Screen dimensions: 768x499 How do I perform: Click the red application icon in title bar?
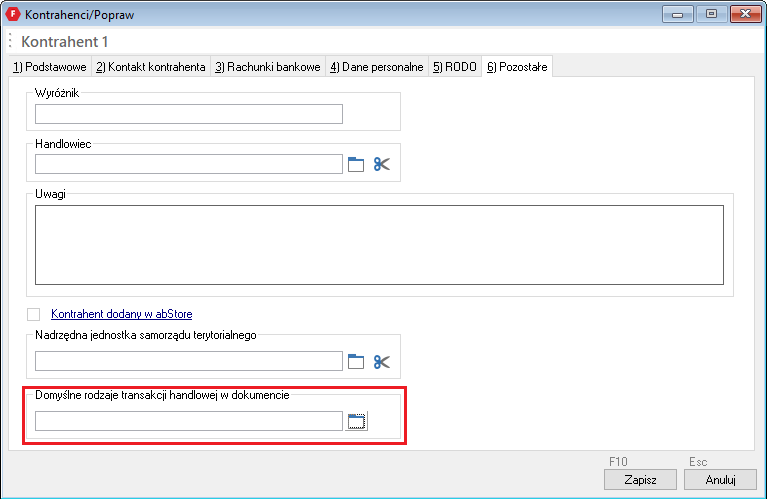pos(14,15)
